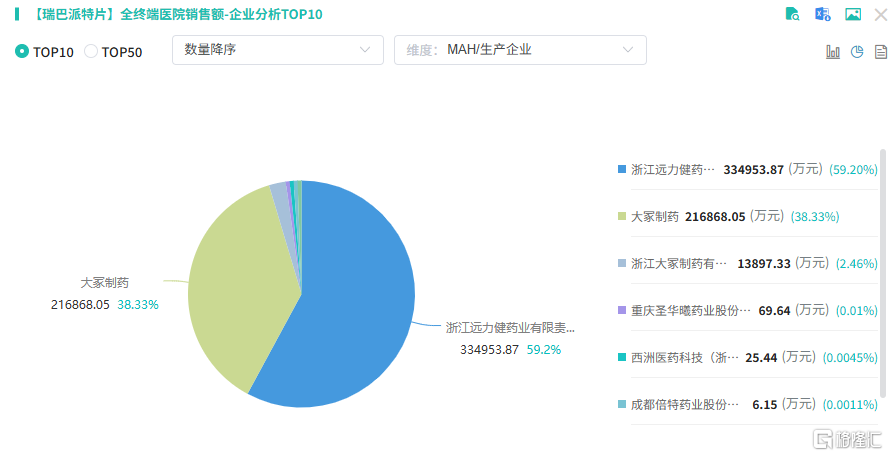Switch to pie chart view
Viewport: 888px width, 456px height.
point(857,52)
